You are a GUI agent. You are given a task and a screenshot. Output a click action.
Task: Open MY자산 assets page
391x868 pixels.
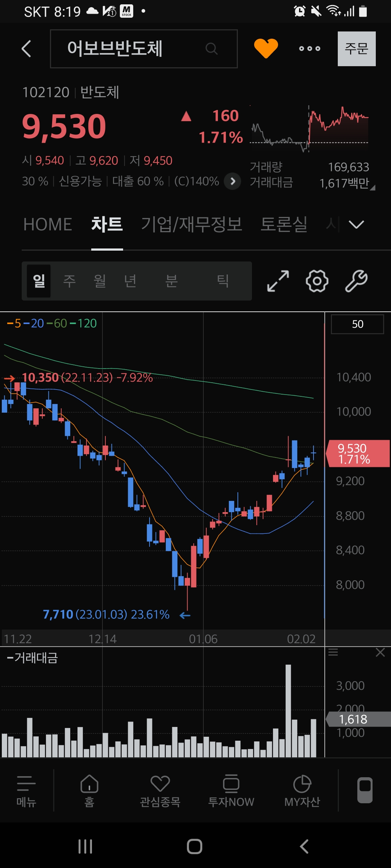point(302,791)
